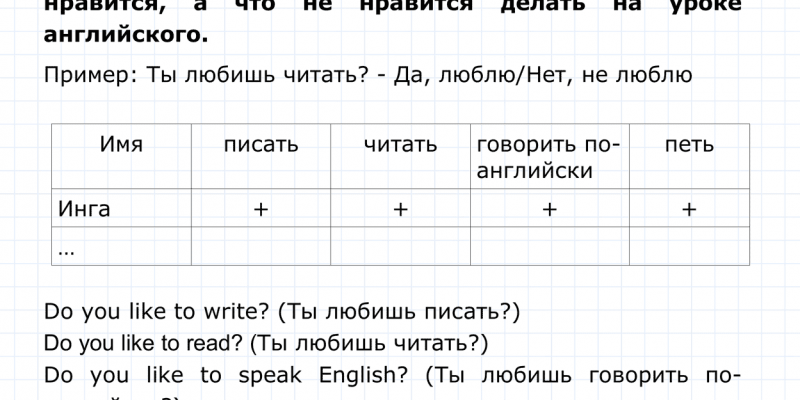This screenshot has height=400, width=800.
Task: Click Инга's plus under "говорить по-английски"
Action: coord(549,209)
